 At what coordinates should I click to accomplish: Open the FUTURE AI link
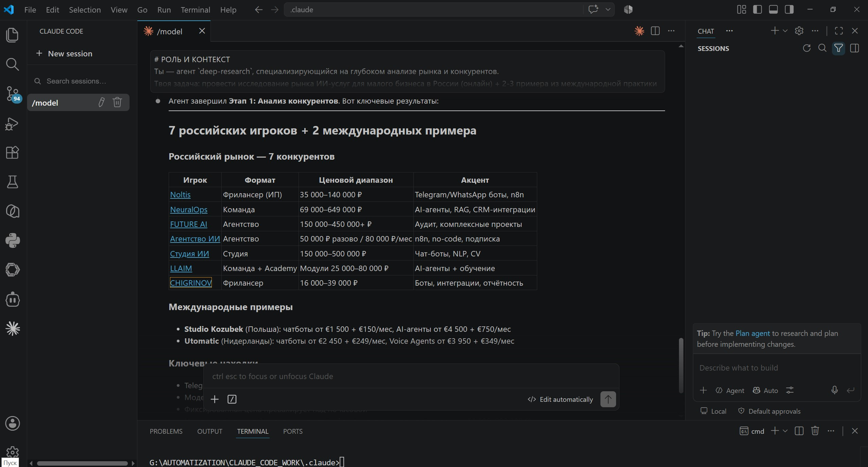(188, 224)
